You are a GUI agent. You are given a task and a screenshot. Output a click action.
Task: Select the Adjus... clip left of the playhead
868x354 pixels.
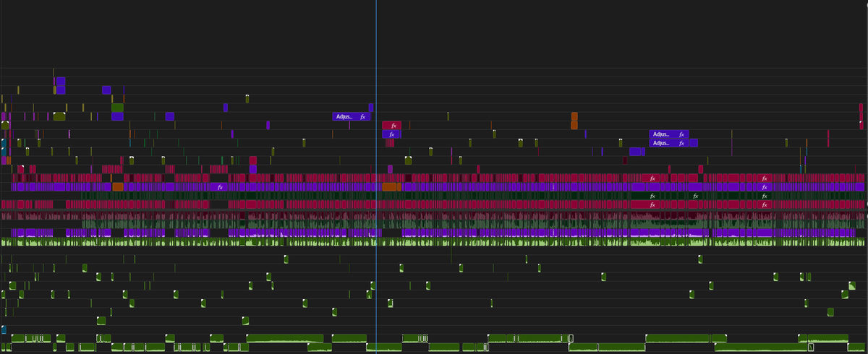pos(351,116)
